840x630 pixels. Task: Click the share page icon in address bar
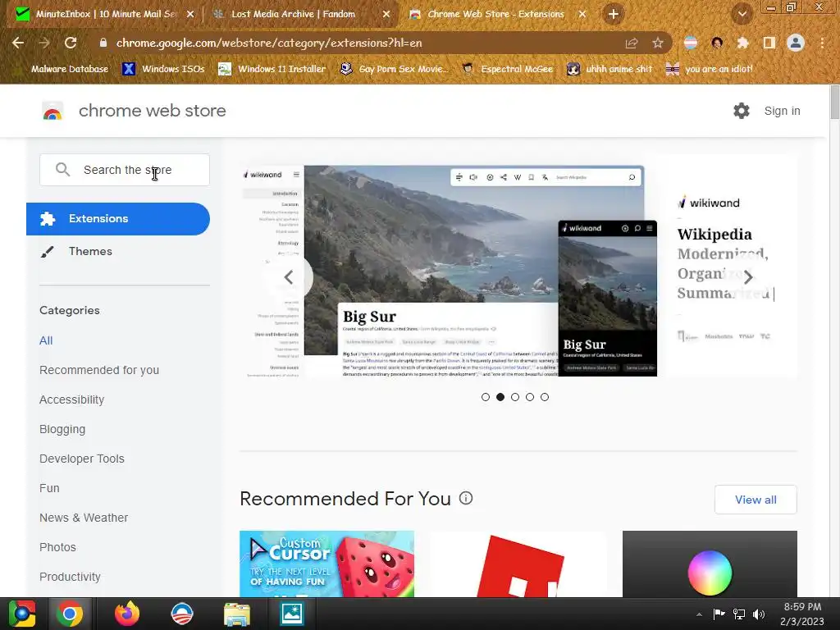[x=632, y=43]
